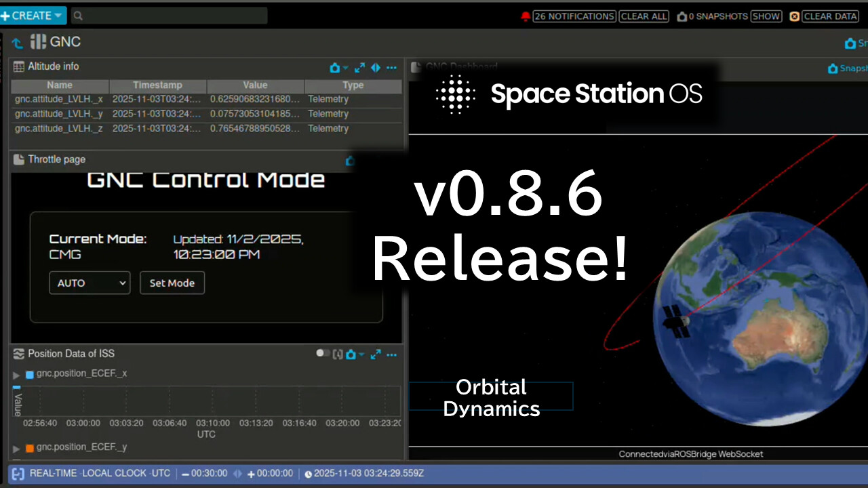
Task: Select the gnc.attitude_LVLH._y table row
Action: [x=207, y=114]
